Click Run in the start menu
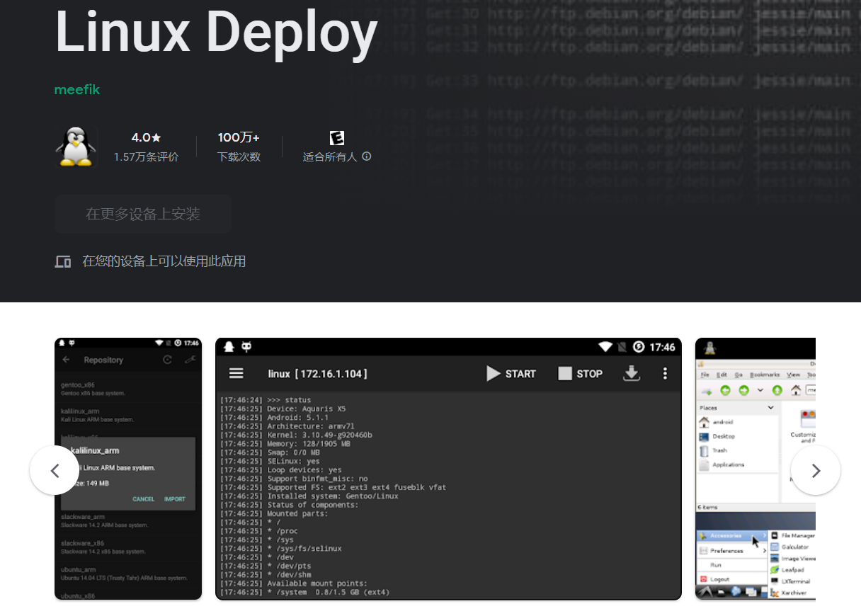The width and height of the screenshot is (861, 616). tap(716, 565)
